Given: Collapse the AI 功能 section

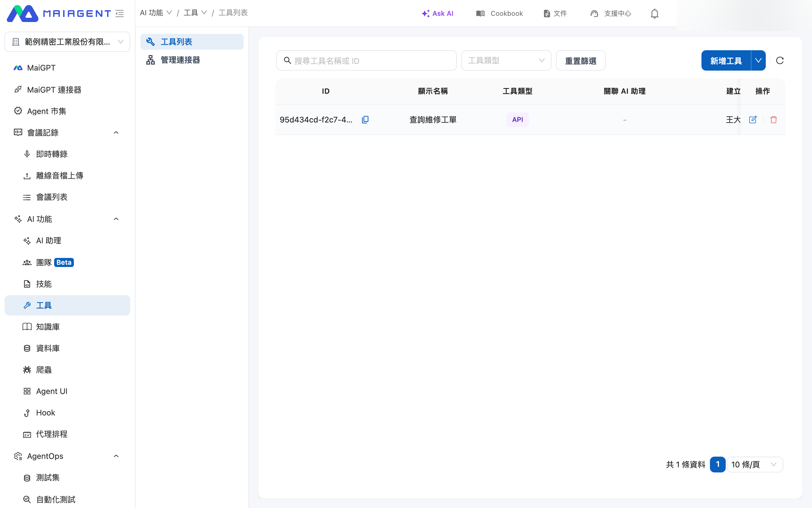Looking at the screenshot, I should pos(116,219).
